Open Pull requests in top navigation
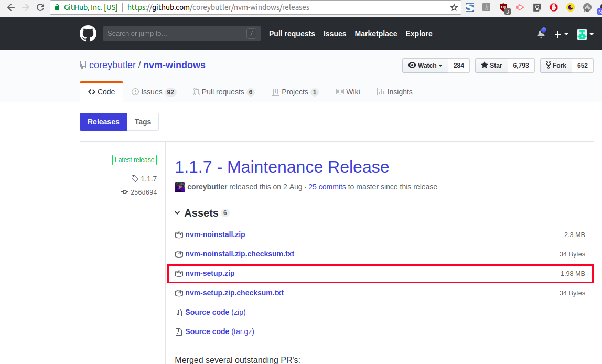Screen dimensions: 602x364 pyautogui.click(x=292, y=34)
